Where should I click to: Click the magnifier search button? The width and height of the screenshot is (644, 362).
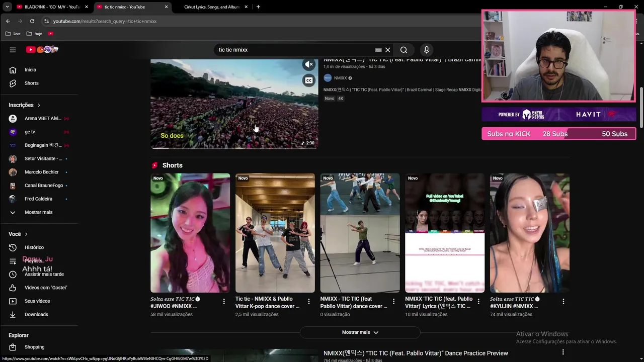coord(404,50)
